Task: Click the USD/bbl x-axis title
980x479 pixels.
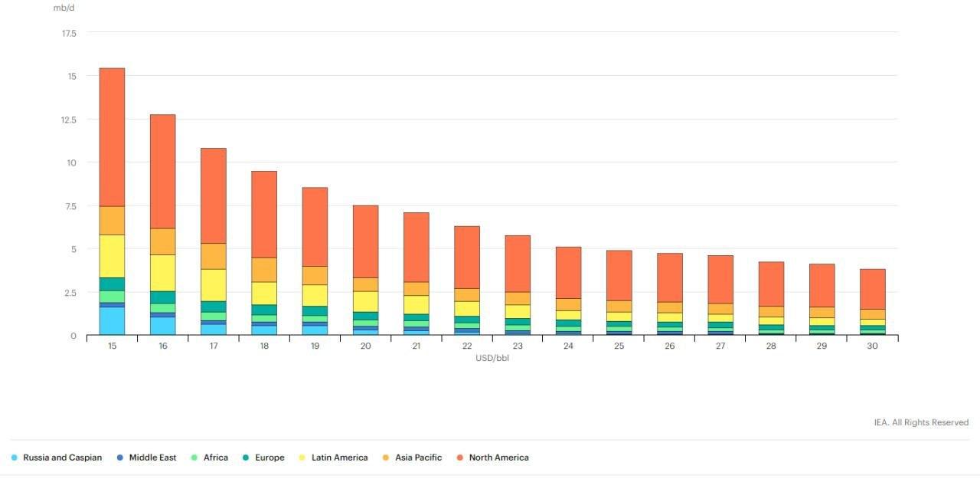Action: (492, 358)
